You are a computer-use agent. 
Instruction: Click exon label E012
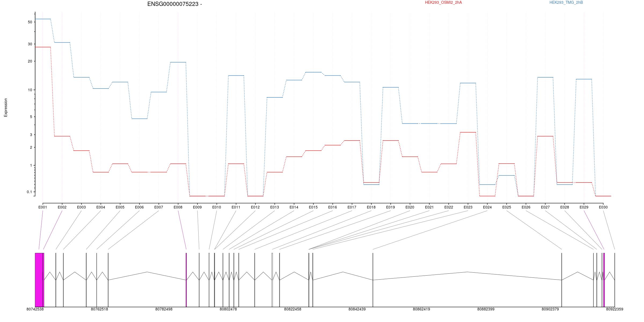click(255, 207)
